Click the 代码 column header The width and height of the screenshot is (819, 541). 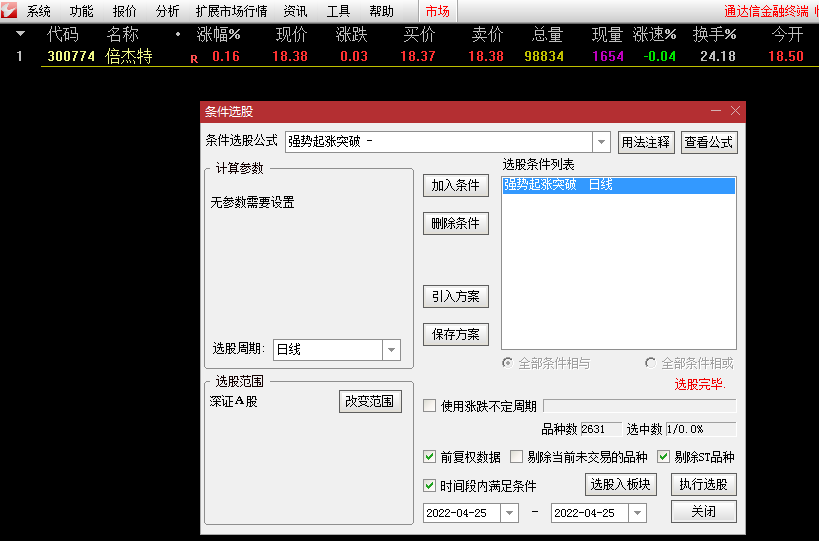tap(63, 34)
